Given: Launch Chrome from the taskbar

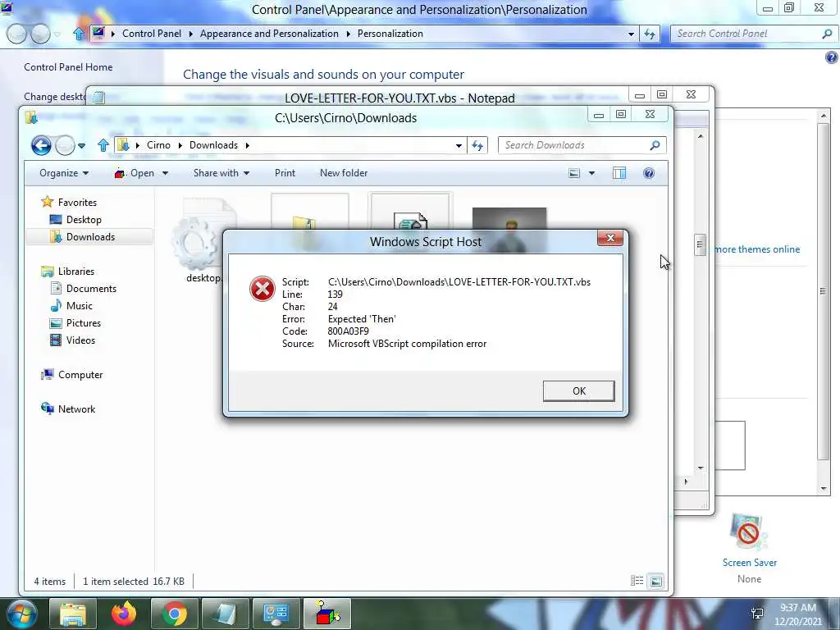Looking at the screenshot, I should click(175, 614).
